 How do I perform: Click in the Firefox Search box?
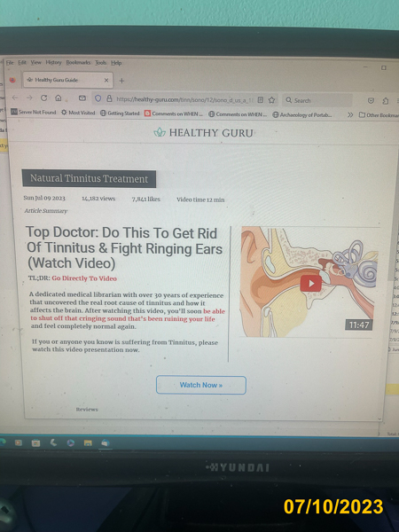[317, 100]
